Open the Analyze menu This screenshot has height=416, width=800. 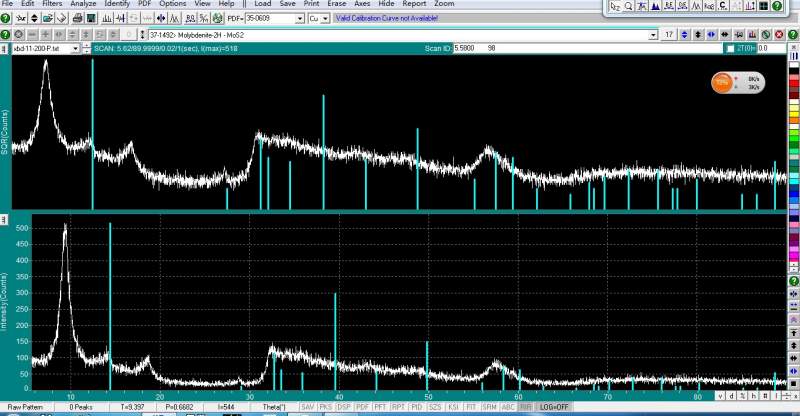pos(83,4)
